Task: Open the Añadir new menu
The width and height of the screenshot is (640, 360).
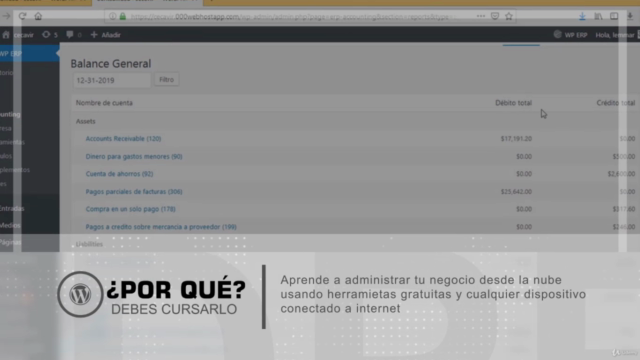Action: [x=106, y=35]
